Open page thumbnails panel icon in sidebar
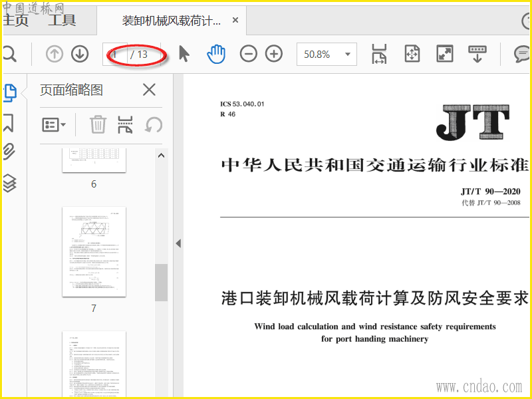The width and height of the screenshot is (532, 399). point(10,92)
